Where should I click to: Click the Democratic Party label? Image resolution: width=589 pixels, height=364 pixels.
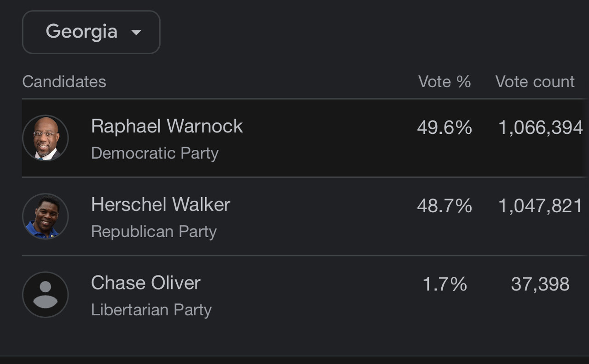pyautogui.click(x=155, y=153)
